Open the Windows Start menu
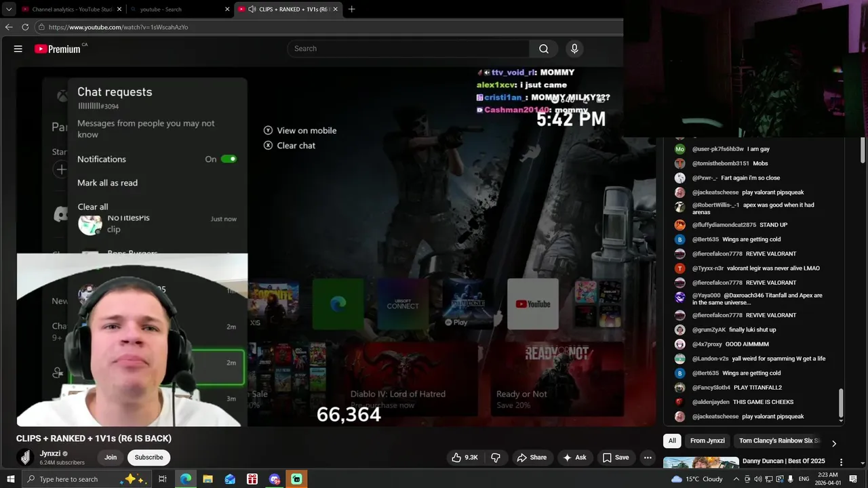This screenshot has width=868, height=488. tap(11, 479)
